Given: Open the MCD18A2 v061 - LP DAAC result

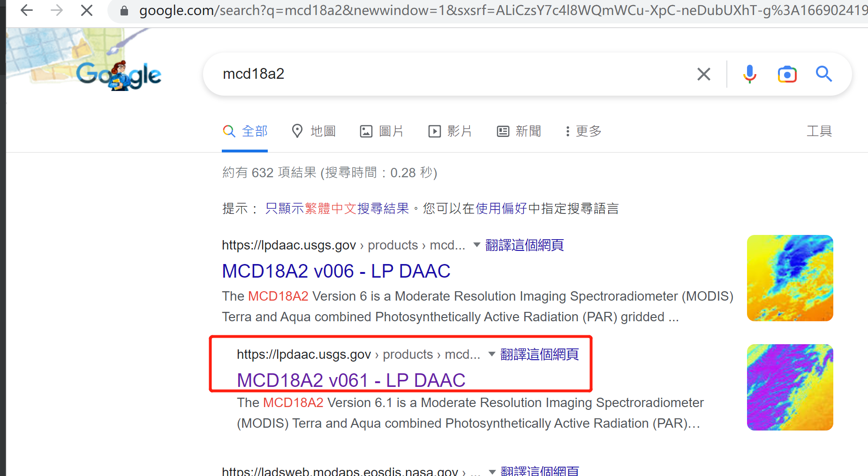Looking at the screenshot, I should point(350,380).
